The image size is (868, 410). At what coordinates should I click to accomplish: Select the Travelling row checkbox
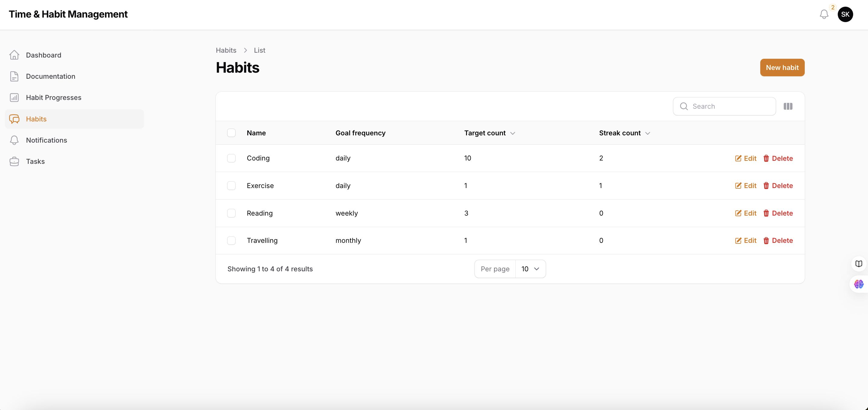click(231, 240)
